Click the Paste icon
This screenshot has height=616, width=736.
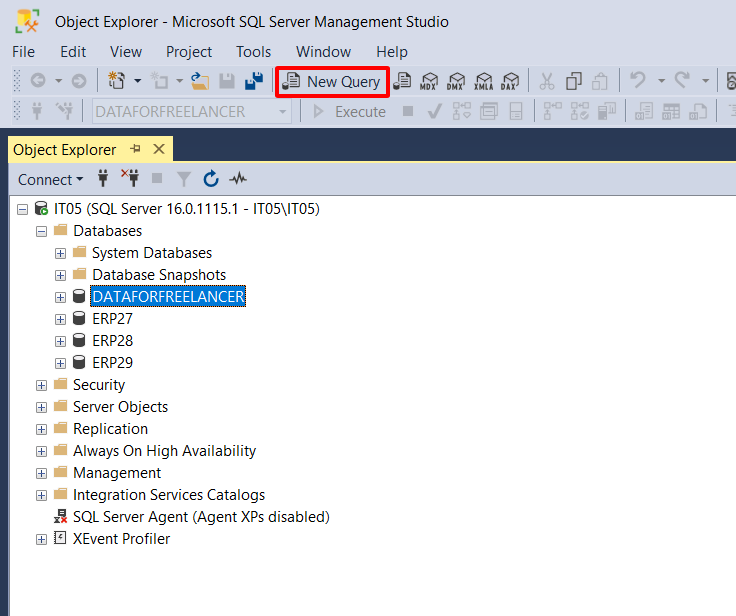pyautogui.click(x=600, y=81)
